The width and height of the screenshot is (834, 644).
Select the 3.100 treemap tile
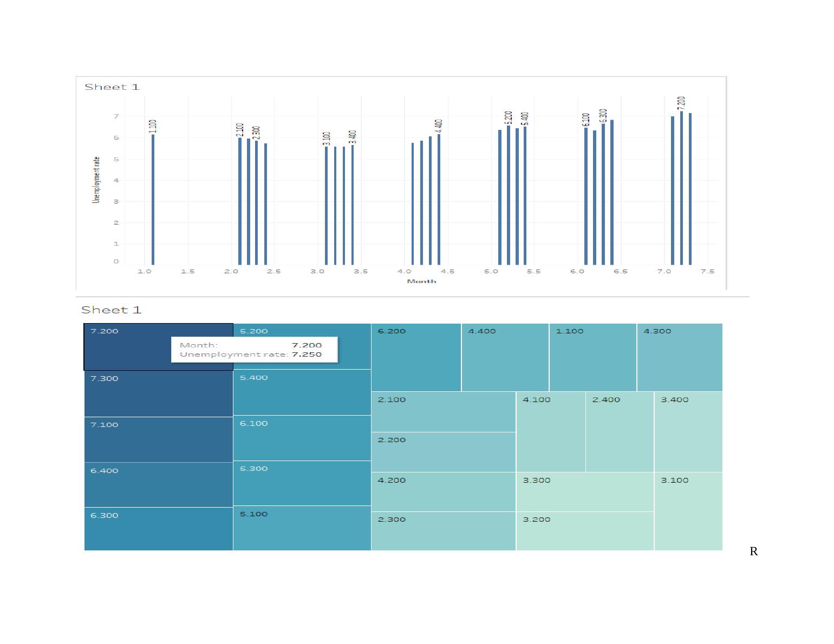(x=688, y=511)
